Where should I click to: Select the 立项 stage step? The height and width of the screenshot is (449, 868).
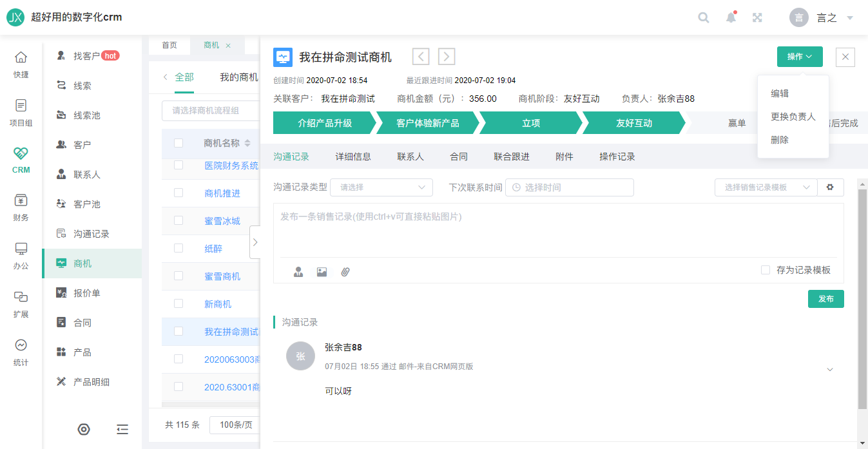click(531, 123)
